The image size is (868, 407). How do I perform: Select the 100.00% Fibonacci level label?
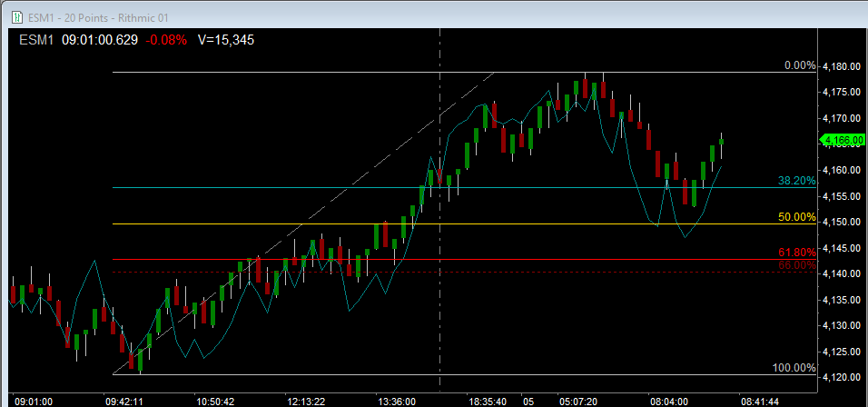click(794, 368)
